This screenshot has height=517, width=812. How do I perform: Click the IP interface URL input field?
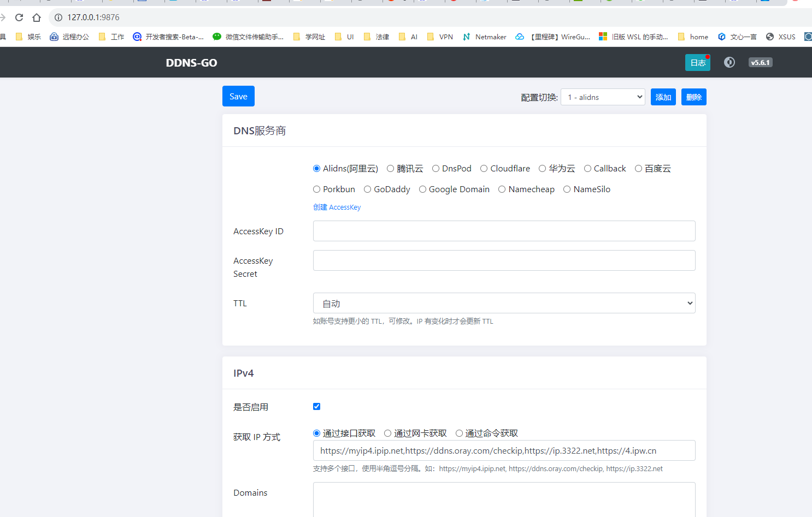tap(504, 450)
